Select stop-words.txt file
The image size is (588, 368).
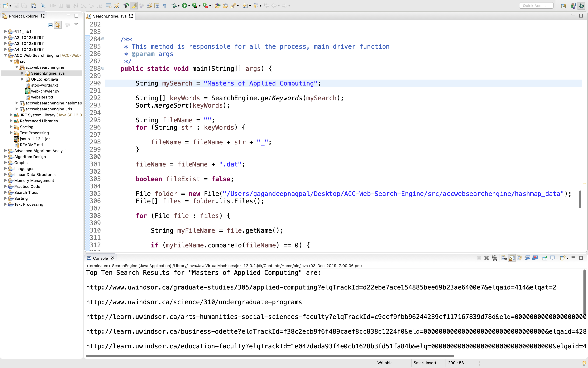click(44, 85)
